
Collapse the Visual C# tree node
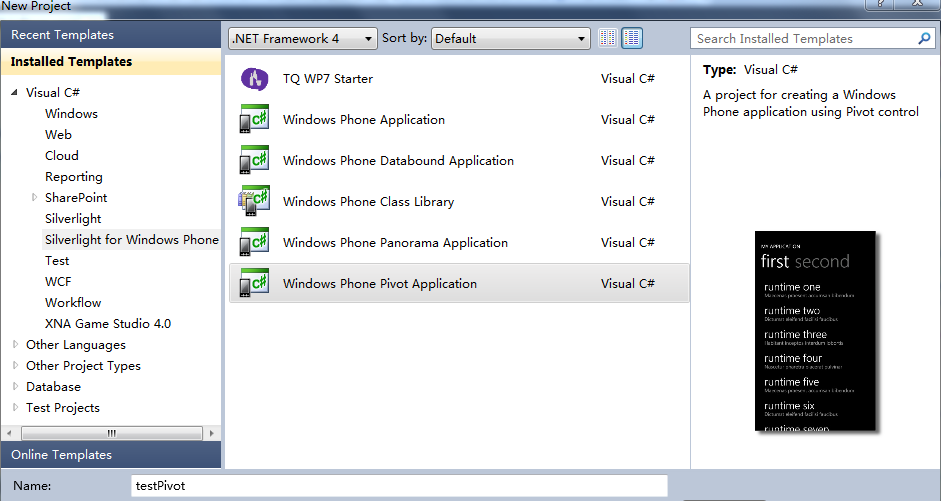(14, 92)
